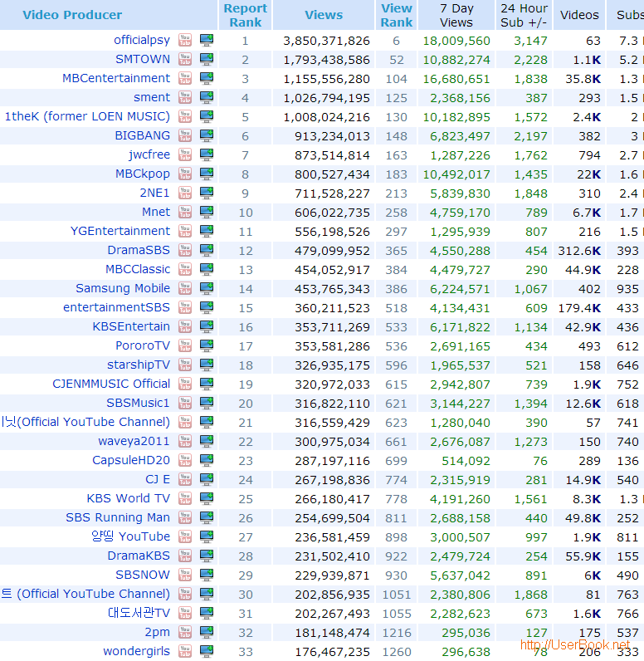Open monitor icon in jwcfree row
Screen dimensions: 644x661
[207, 154]
